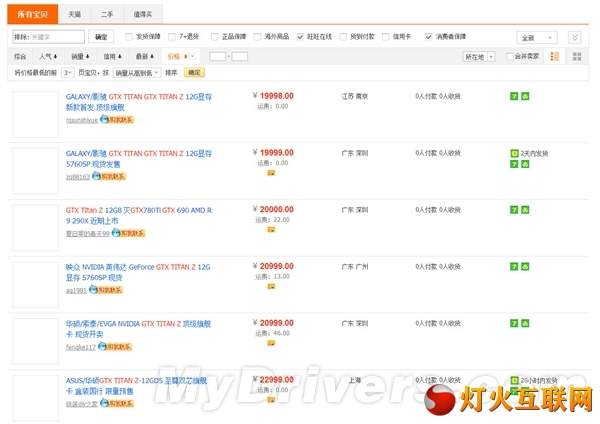
Task: Switch to the 二手 tab
Action: pyautogui.click(x=107, y=15)
